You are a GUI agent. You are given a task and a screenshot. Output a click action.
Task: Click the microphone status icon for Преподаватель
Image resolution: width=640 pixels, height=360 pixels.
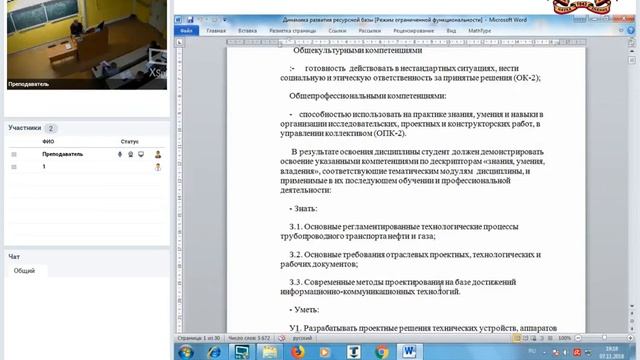[120, 154]
